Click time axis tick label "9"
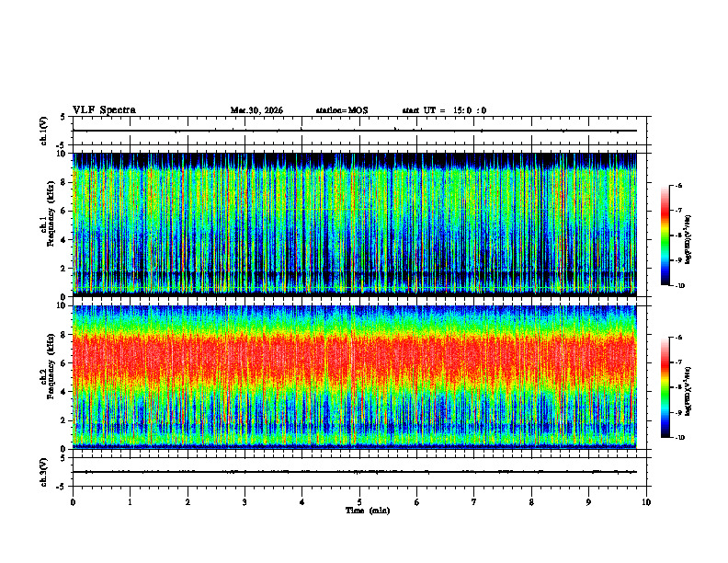Viewport: 728px width, 563px height. 588,502
